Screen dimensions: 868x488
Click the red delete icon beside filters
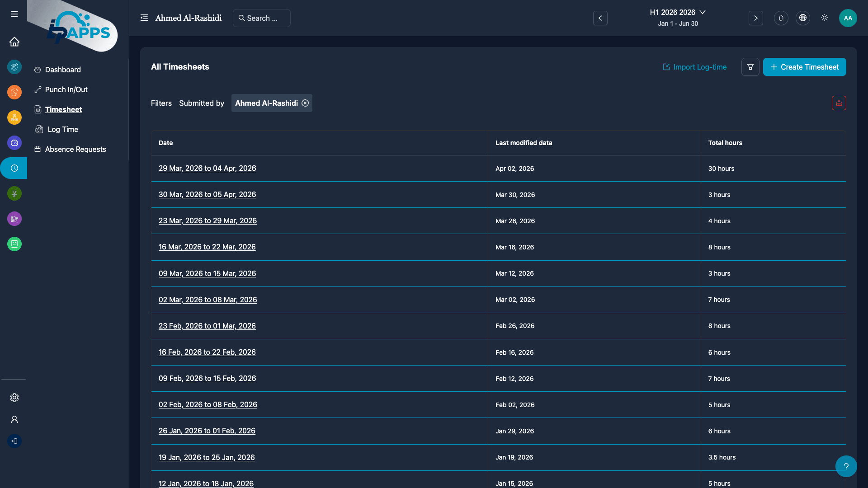pos(839,103)
